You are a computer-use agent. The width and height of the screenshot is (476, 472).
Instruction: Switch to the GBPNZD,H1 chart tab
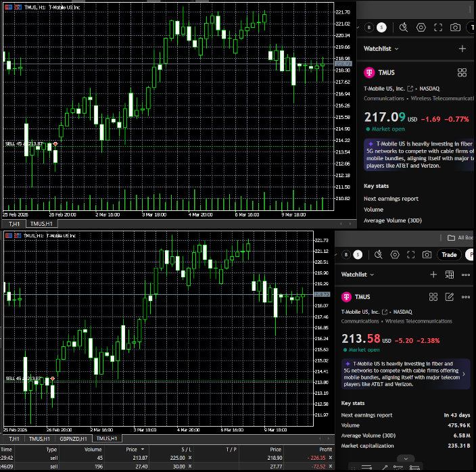click(x=73, y=438)
